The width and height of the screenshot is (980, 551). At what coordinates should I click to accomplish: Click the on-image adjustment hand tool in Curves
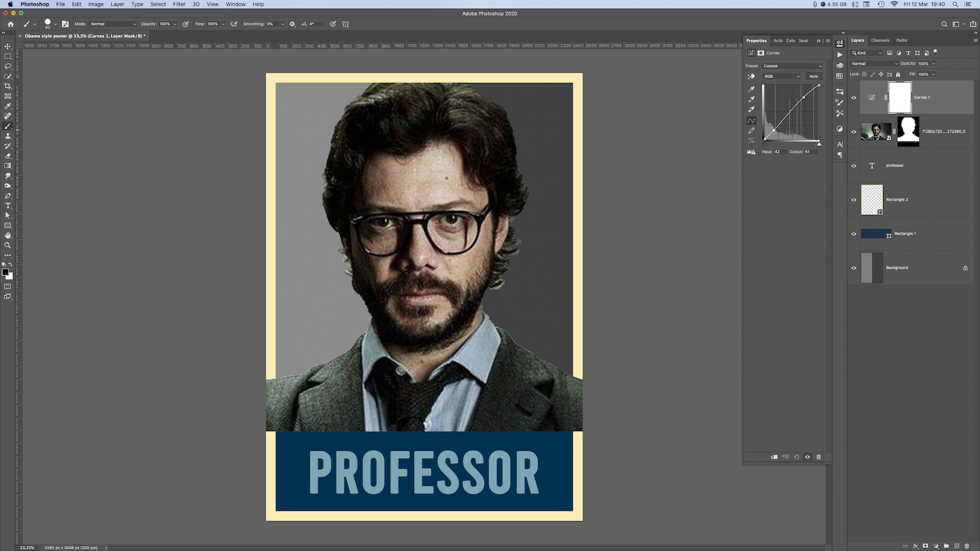click(x=752, y=77)
